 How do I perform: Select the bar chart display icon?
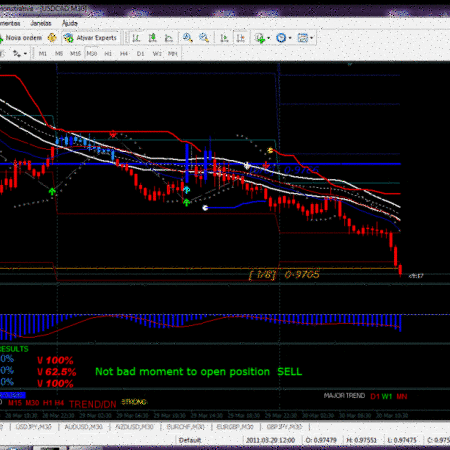136,38
